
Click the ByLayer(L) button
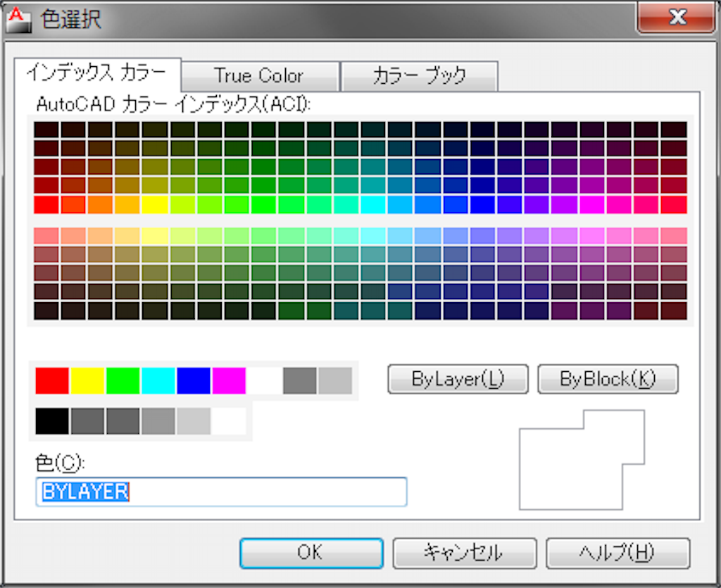[458, 379]
